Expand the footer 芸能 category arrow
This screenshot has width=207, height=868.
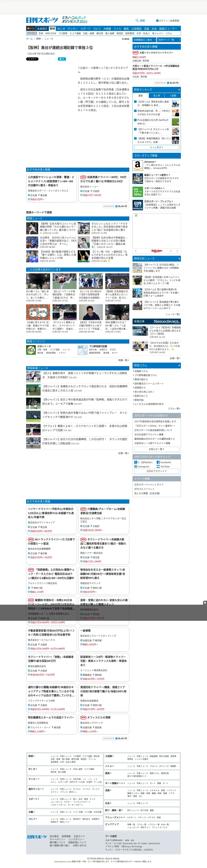[111, 790]
